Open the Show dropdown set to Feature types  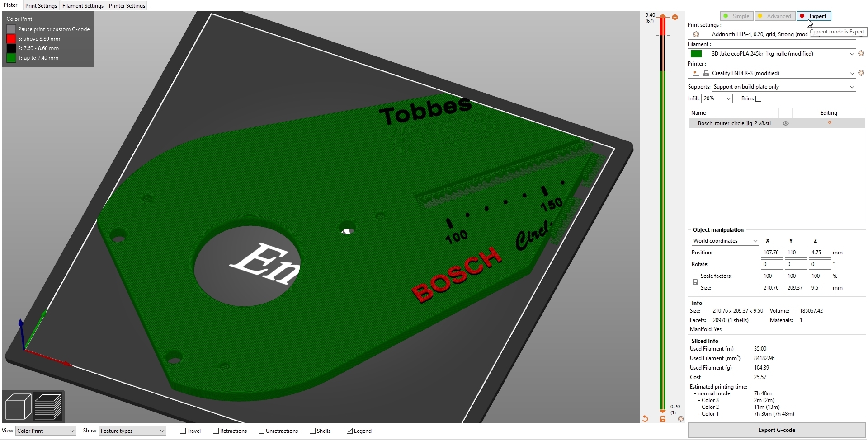click(x=132, y=431)
